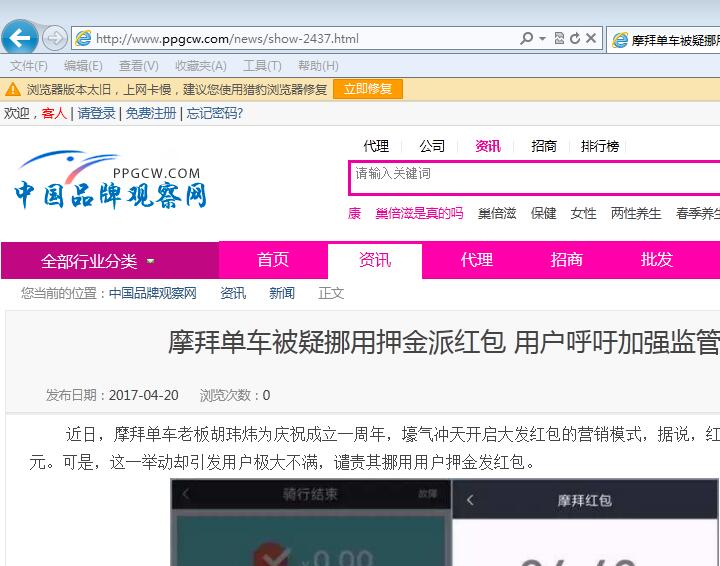Click the 两性养生 hot keyword link
The height and width of the screenshot is (566, 720).
pos(636,213)
